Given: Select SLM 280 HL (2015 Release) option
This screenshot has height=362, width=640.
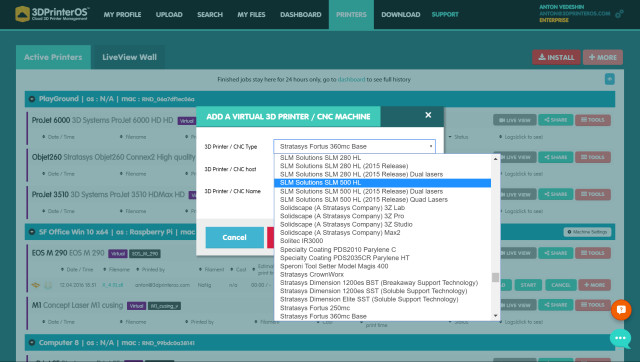Looking at the screenshot, I should [x=382, y=166].
